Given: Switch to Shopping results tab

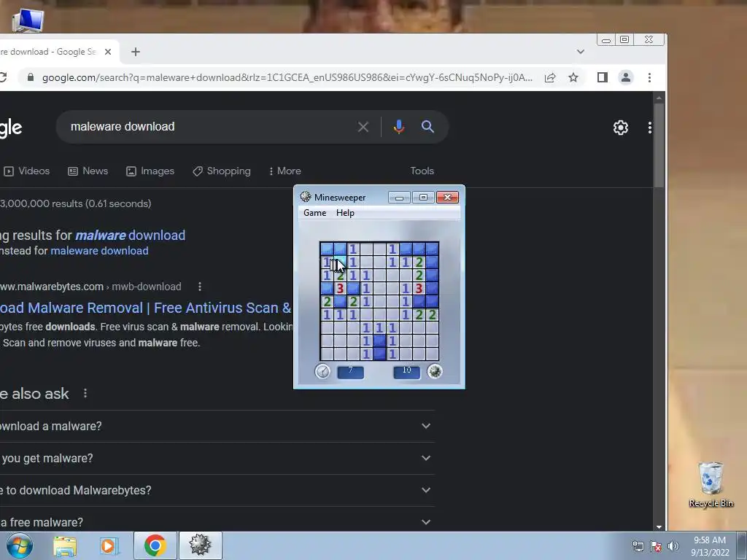Looking at the screenshot, I should coord(222,171).
